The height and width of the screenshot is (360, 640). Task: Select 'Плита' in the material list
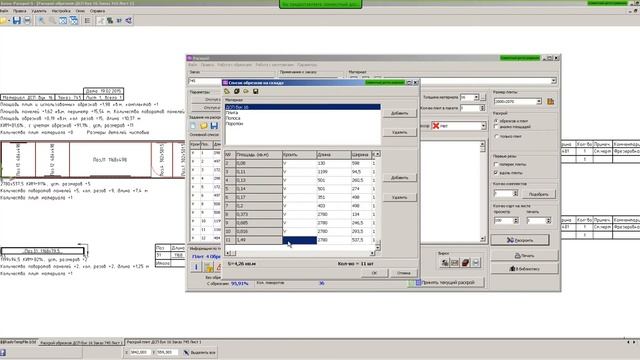(x=231, y=113)
